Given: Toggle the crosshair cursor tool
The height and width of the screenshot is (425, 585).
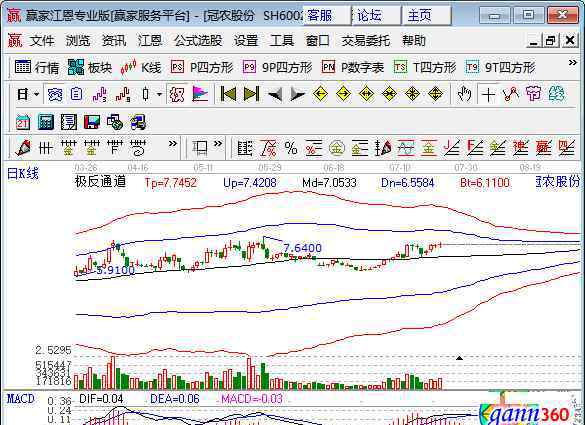Looking at the screenshot, I should (x=488, y=94).
